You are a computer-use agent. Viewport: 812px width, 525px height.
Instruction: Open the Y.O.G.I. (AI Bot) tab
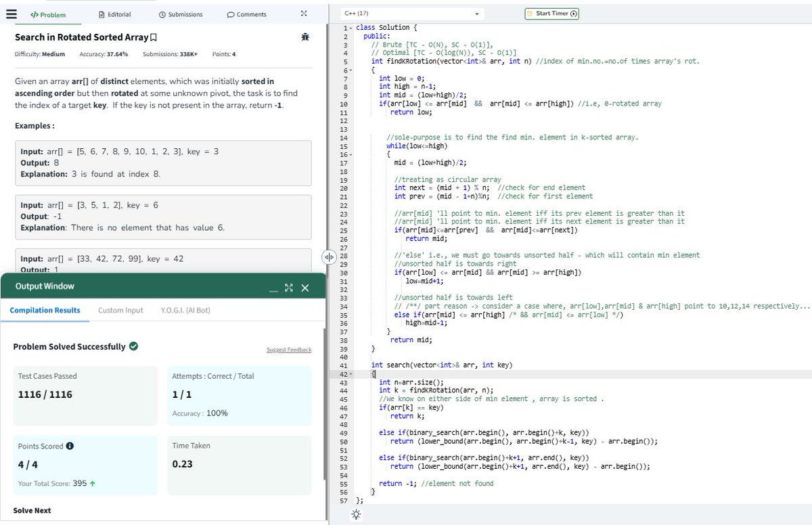[185, 310]
